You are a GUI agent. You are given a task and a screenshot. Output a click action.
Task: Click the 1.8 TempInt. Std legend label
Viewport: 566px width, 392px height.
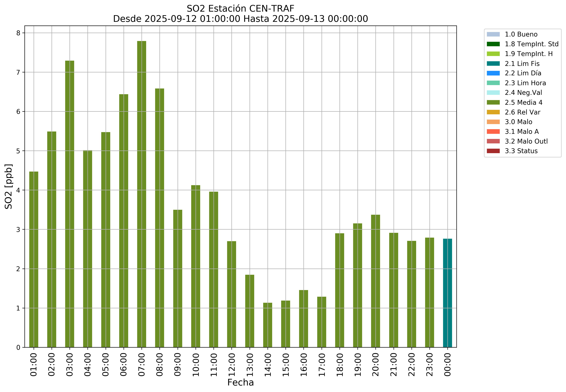point(531,44)
